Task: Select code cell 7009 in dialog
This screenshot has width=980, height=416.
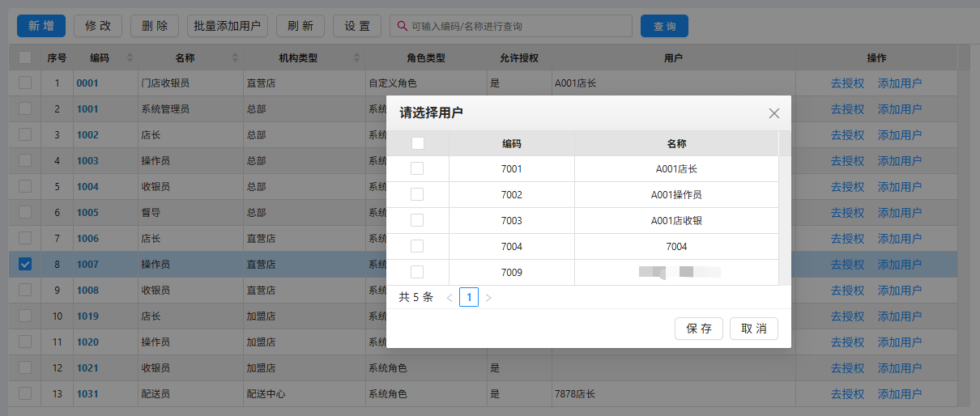Action: click(512, 272)
